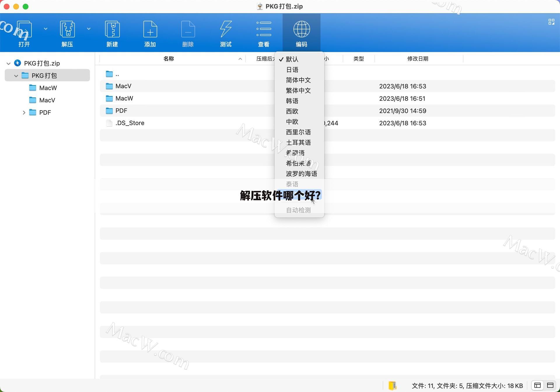
Task: Sort by 名称 column header
Action: click(169, 59)
